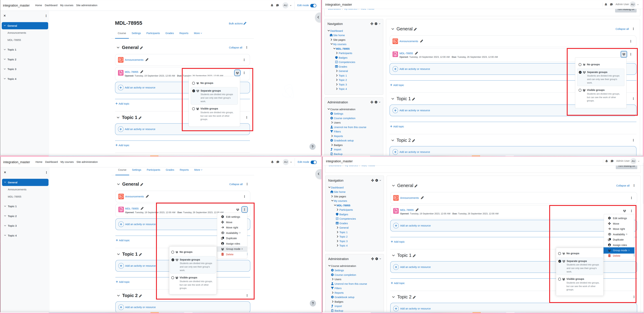The height and width of the screenshot is (314, 644).
Task: Open More dropdown tab in top-left screenshot
Action: [198, 33]
